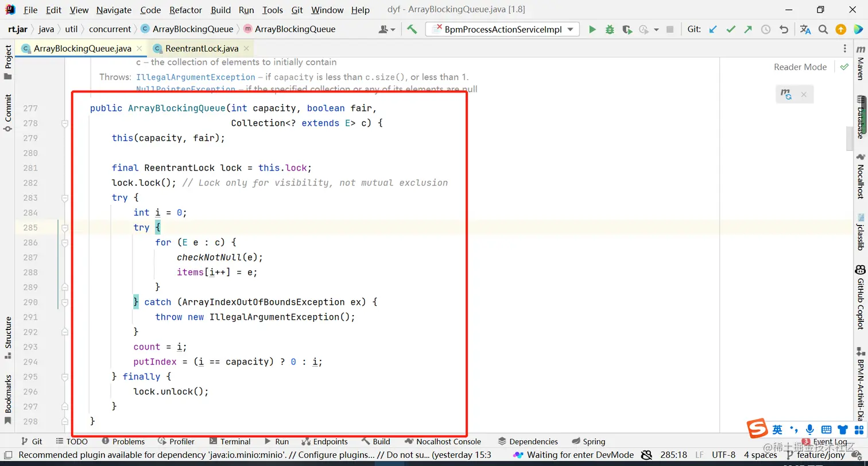Click the concurrent breadcrumb in navigation bar
This screenshot has height=466, width=868.
110,29
